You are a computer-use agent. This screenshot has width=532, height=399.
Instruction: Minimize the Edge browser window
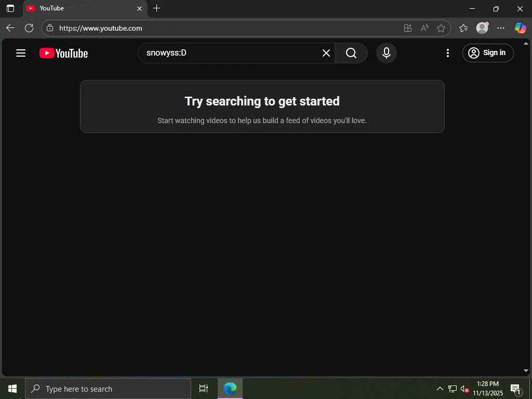472,9
